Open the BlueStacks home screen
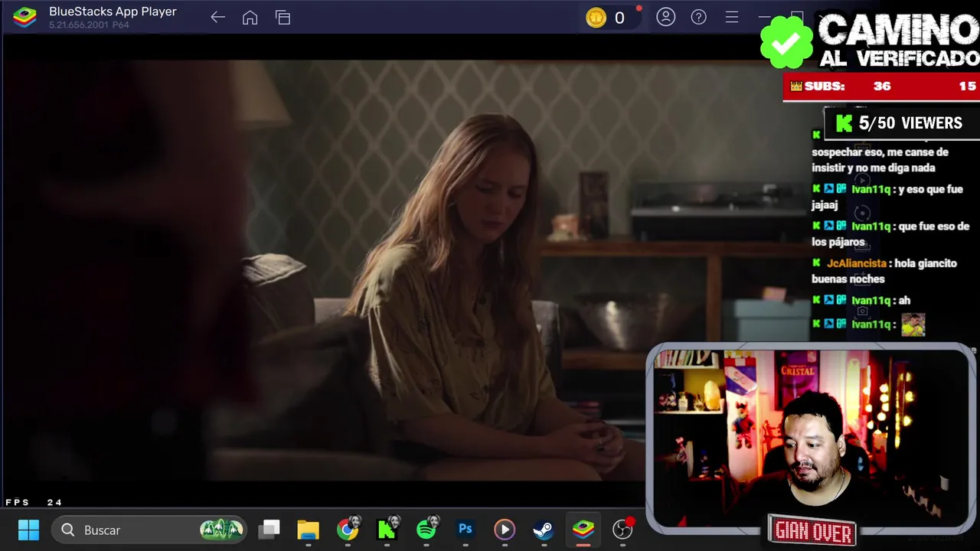Image resolution: width=980 pixels, height=551 pixels. [250, 17]
